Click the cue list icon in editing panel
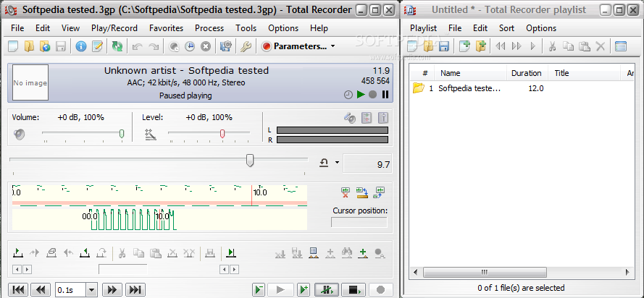Viewport: 644px width, 298px height. (314, 253)
